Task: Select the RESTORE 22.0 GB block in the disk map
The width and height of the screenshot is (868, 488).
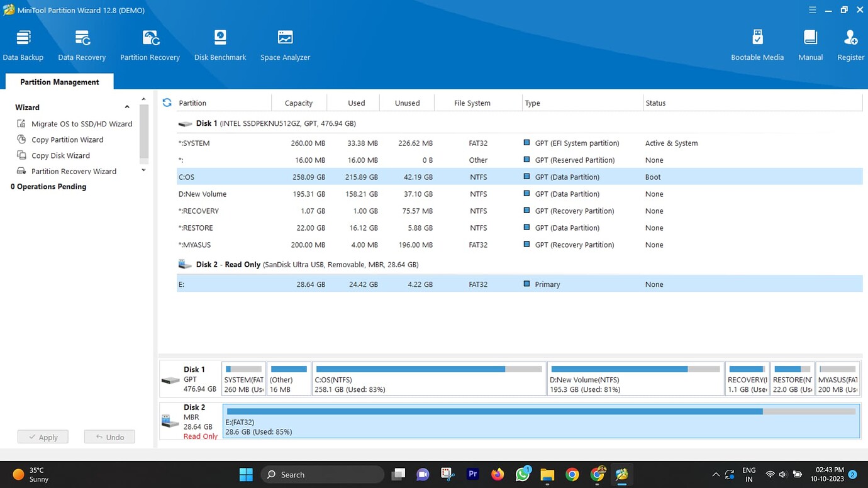Action: tap(792, 379)
